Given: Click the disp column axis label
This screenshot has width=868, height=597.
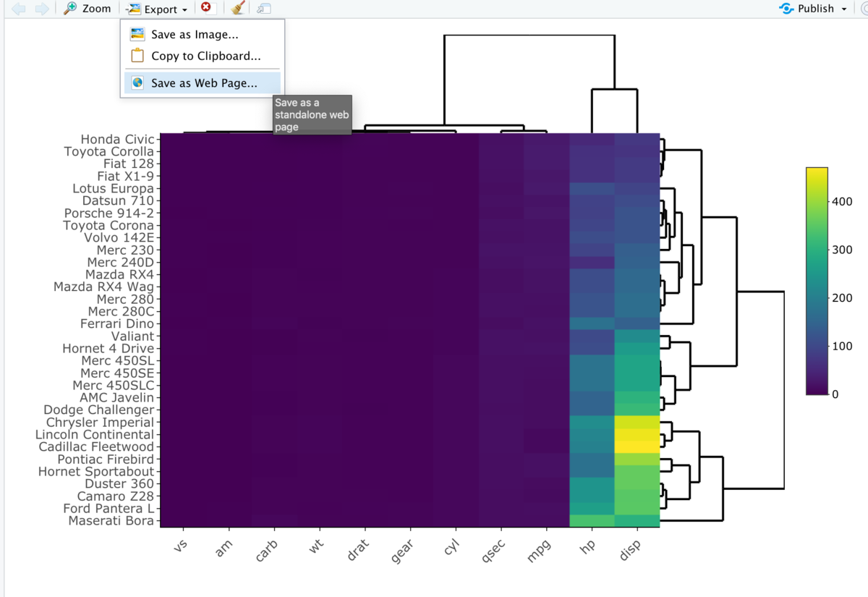Looking at the screenshot, I should [631, 549].
